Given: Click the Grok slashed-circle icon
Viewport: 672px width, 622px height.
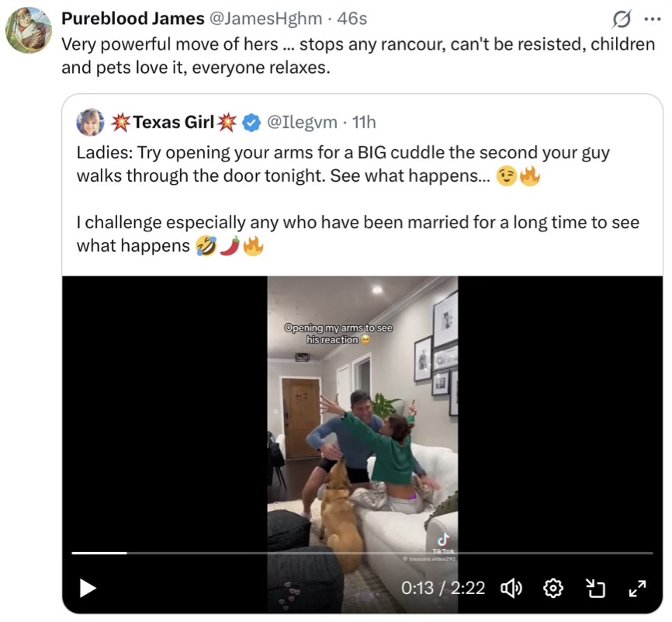Looking at the screenshot, I should tap(621, 18).
